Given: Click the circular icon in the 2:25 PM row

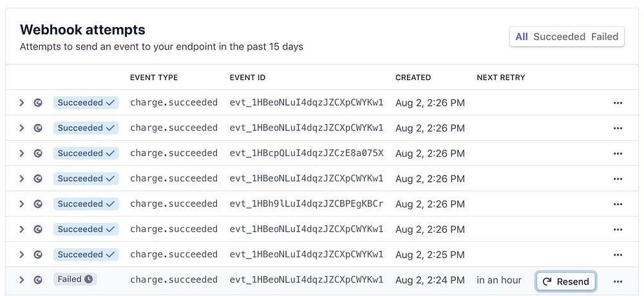Looking at the screenshot, I should click(x=38, y=255).
